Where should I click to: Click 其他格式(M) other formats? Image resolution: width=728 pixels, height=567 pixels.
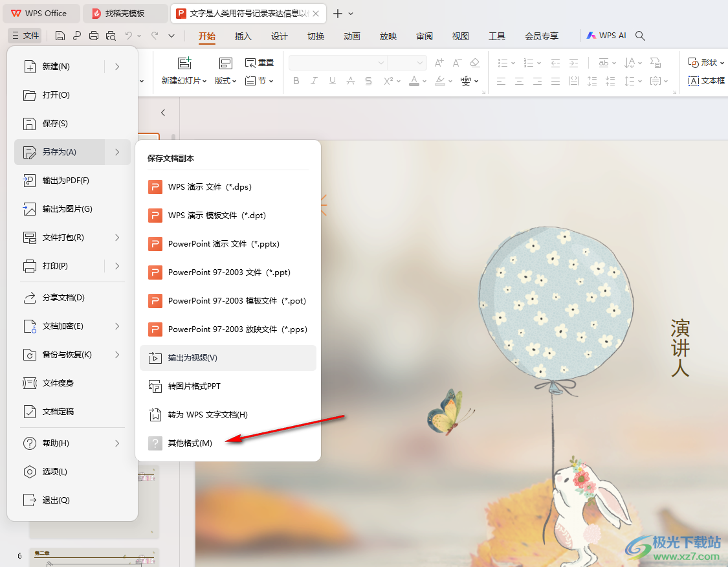[228, 443]
